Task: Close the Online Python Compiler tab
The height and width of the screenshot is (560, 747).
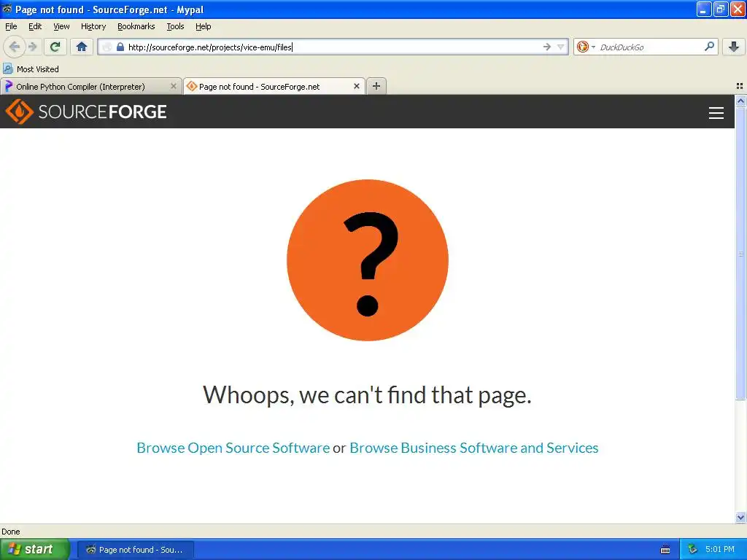Action: tap(174, 86)
